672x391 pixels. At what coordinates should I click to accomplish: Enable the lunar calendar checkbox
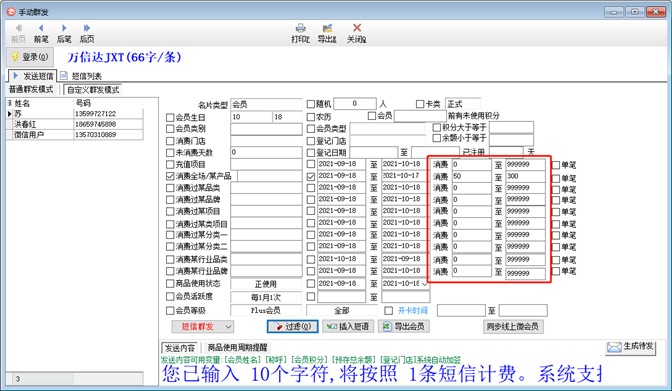pos(311,117)
